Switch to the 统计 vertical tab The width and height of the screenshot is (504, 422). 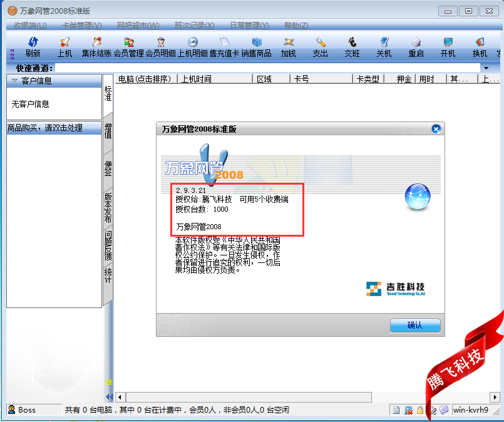click(108, 275)
